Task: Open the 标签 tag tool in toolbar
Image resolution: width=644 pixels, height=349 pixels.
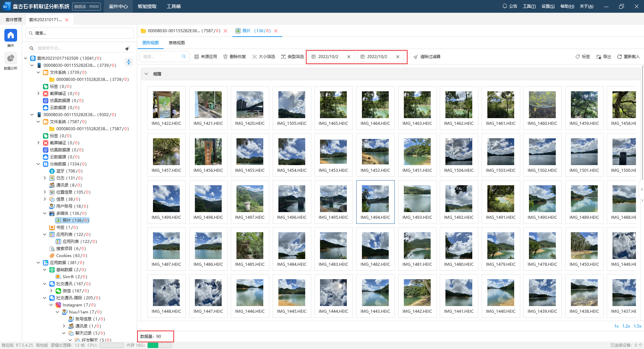Action: (578, 57)
